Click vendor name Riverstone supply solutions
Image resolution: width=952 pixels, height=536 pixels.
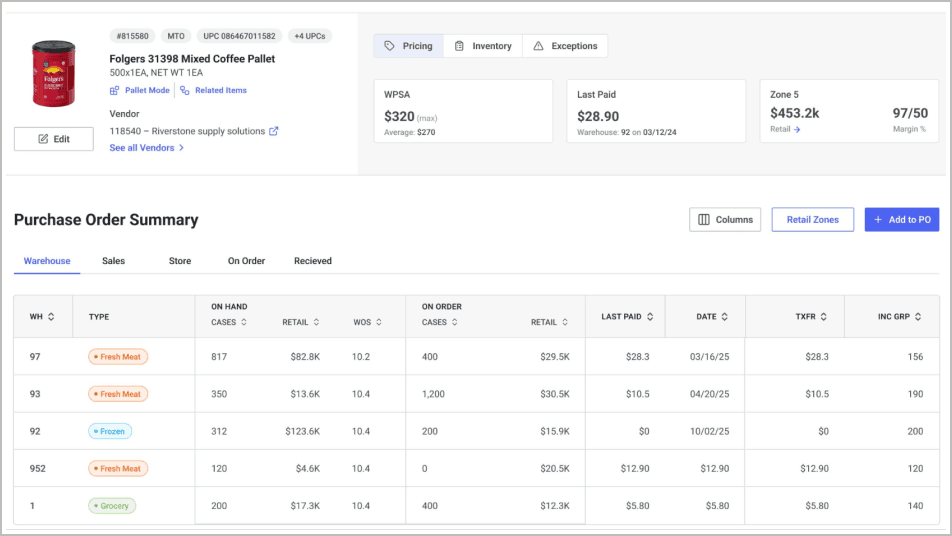[x=208, y=131]
